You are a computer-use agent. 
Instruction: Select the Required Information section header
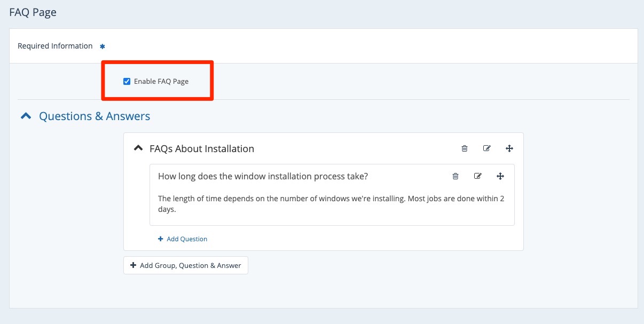click(55, 46)
